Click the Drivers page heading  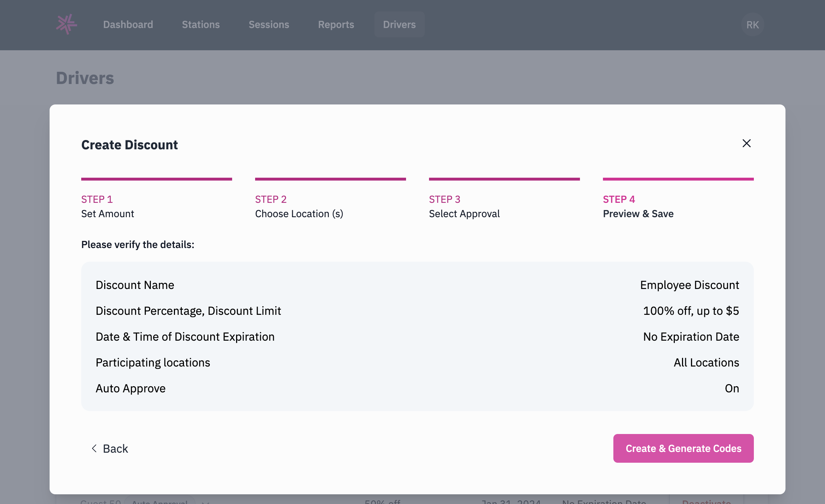click(85, 78)
